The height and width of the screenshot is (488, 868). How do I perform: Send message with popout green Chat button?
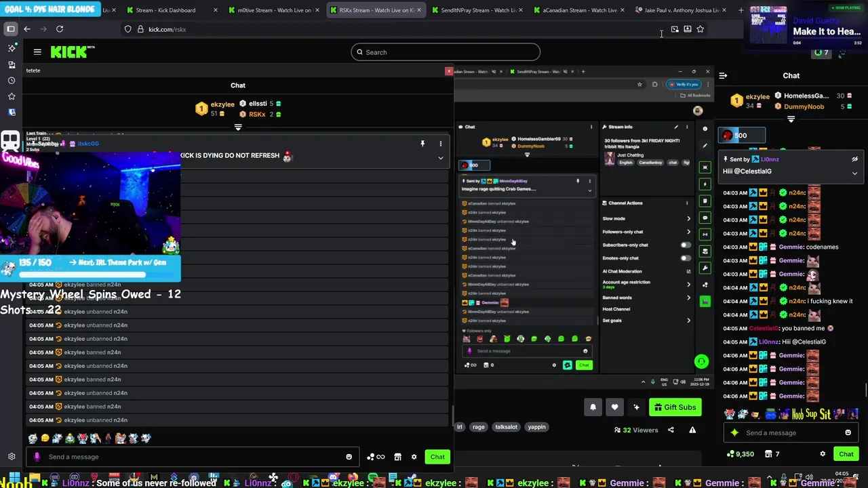[437, 457]
